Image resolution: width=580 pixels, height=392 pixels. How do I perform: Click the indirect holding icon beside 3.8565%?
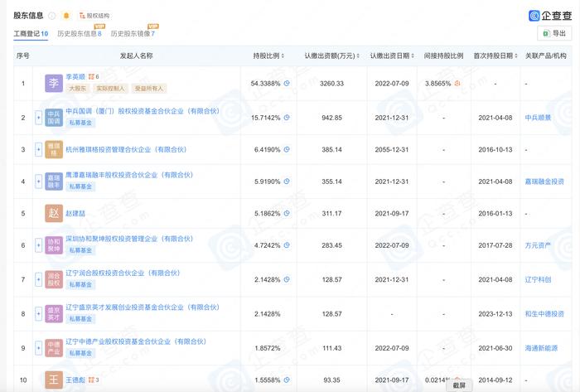point(457,84)
